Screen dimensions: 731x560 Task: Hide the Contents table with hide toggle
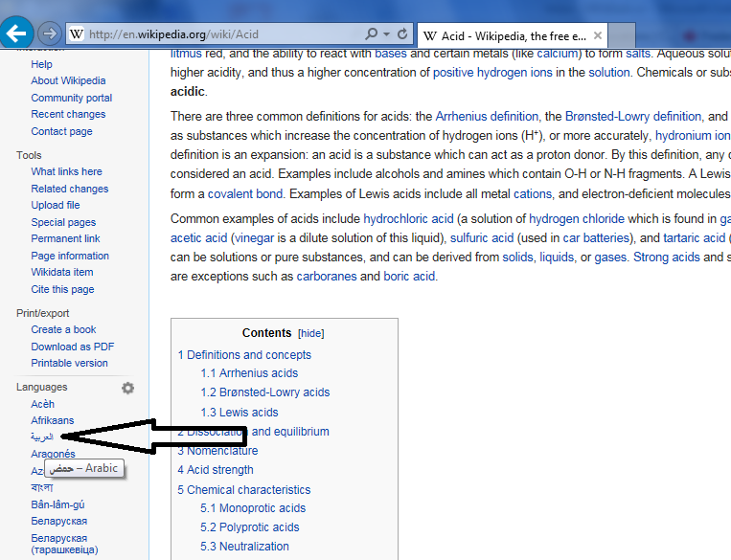click(x=310, y=333)
